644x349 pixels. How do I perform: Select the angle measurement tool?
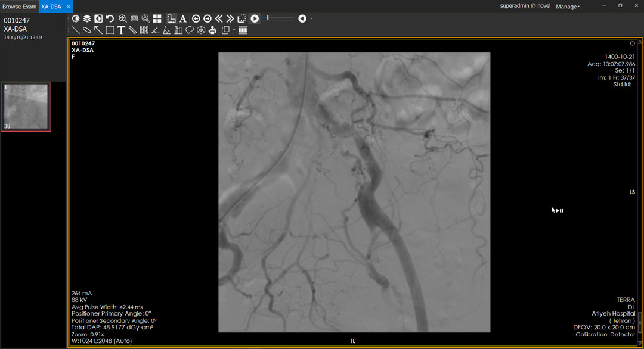(x=155, y=30)
